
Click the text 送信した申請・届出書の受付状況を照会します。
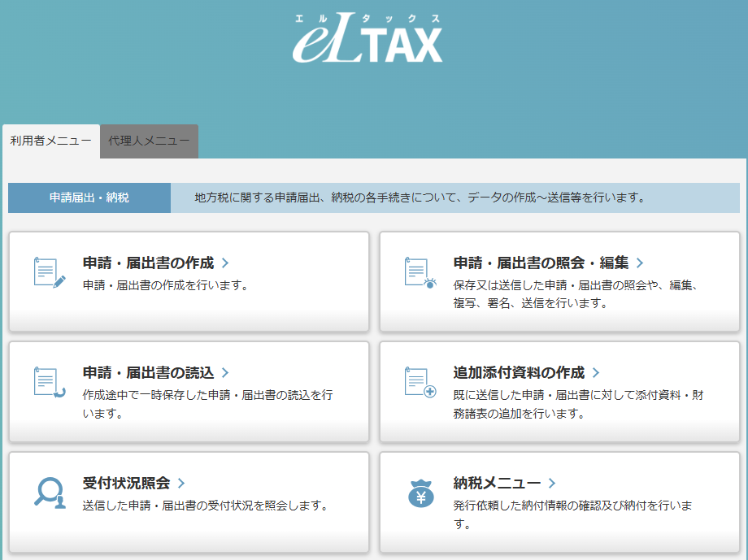click(206, 506)
